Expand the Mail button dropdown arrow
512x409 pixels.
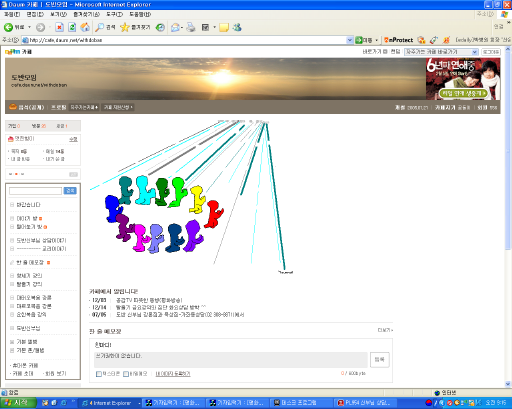pos(182,28)
